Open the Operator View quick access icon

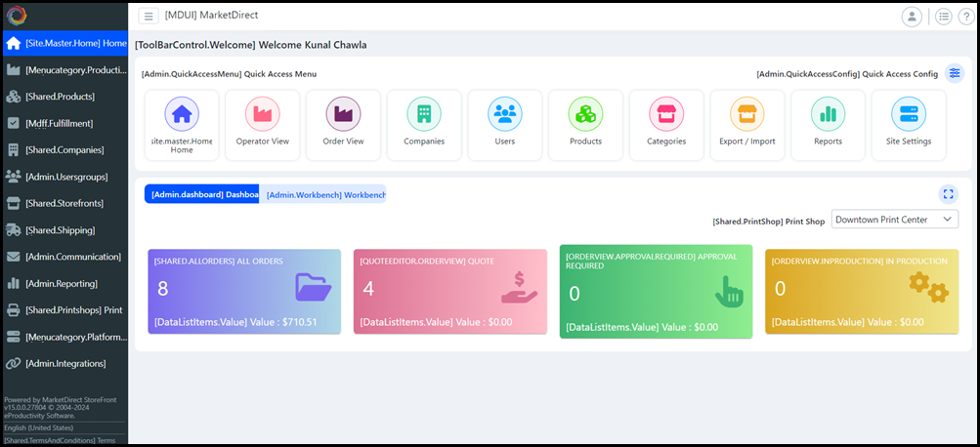pyautogui.click(x=262, y=115)
